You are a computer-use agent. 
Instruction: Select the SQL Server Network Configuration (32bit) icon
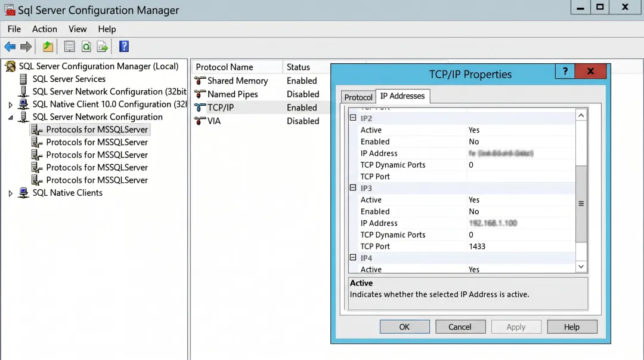click(x=23, y=91)
